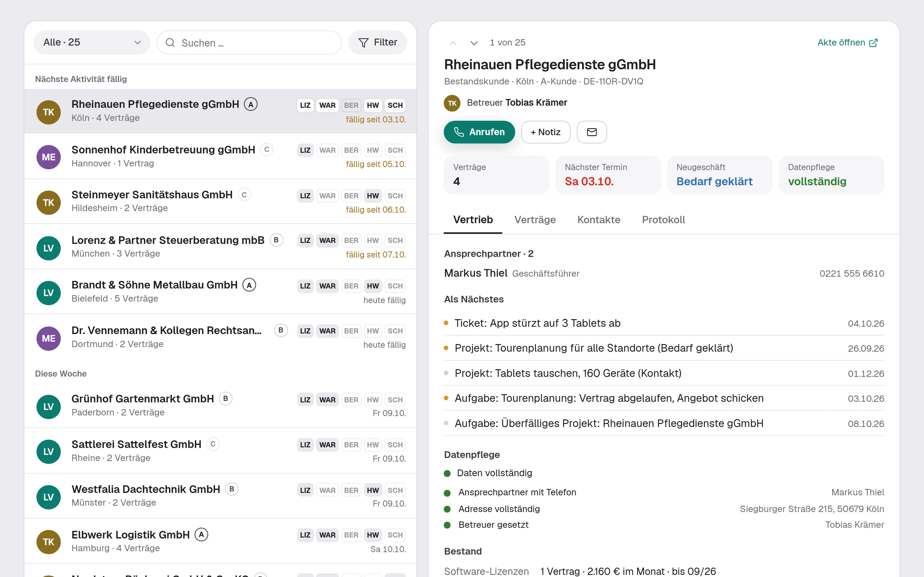Open Aufgabe Tourenplanung Vertrag abgelaufen
Image resolution: width=924 pixels, height=577 pixels.
664,398
